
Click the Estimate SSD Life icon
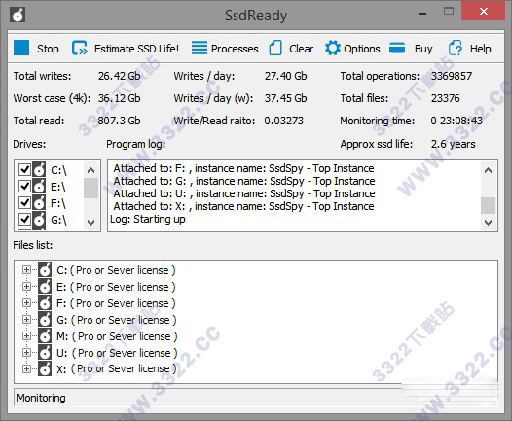80,48
